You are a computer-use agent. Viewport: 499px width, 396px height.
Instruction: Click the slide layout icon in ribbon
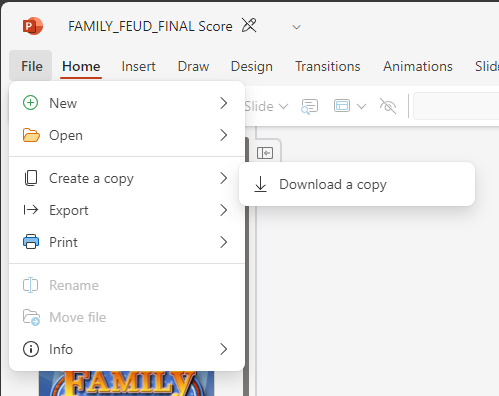tap(342, 106)
